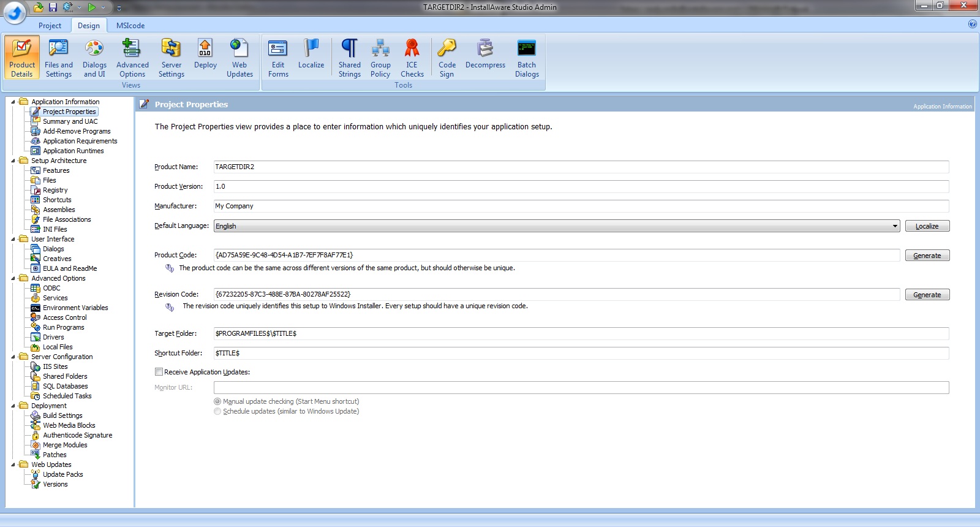Enable Receive Application Updates checkbox
The width and height of the screenshot is (980, 527).
pyautogui.click(x=159, y=371)
